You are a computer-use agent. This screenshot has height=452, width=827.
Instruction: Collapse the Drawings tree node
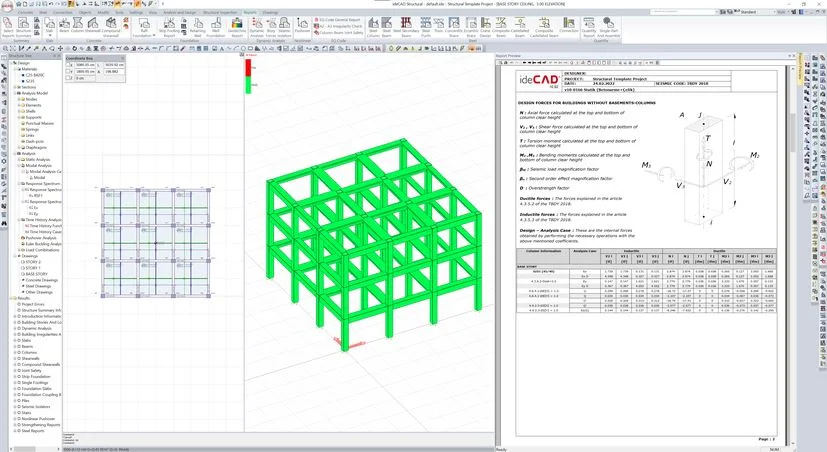pyautogui.click(x=15, y=256)
